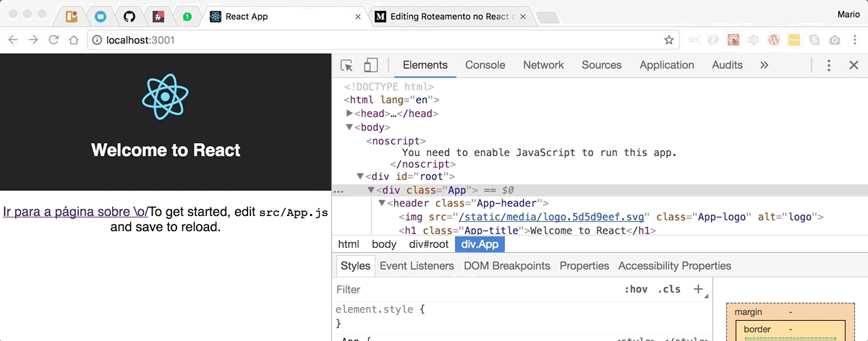
Task: Switch to Accessibility Properties pane
Action: pyautogui.click(x=675, y=266)
